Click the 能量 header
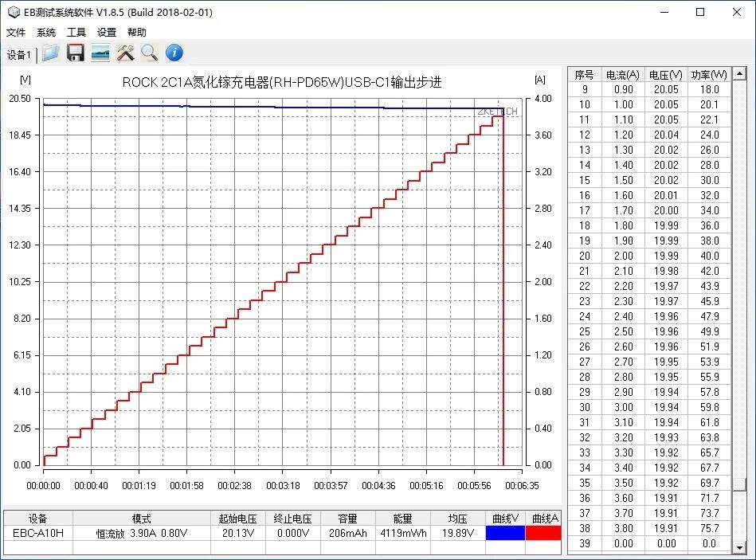The width and height of the screenshot is (756, 560). pyautogui.click(x=403, y=519)
